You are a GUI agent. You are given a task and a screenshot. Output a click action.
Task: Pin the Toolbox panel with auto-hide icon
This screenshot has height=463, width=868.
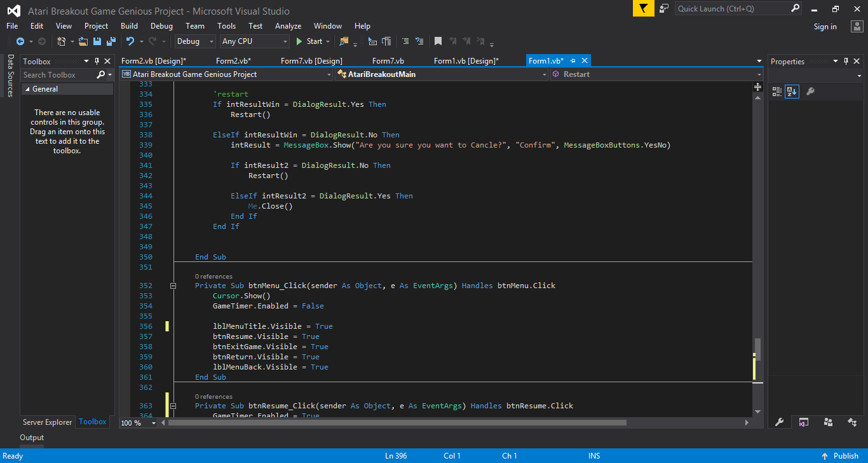(x=97, y=61)
